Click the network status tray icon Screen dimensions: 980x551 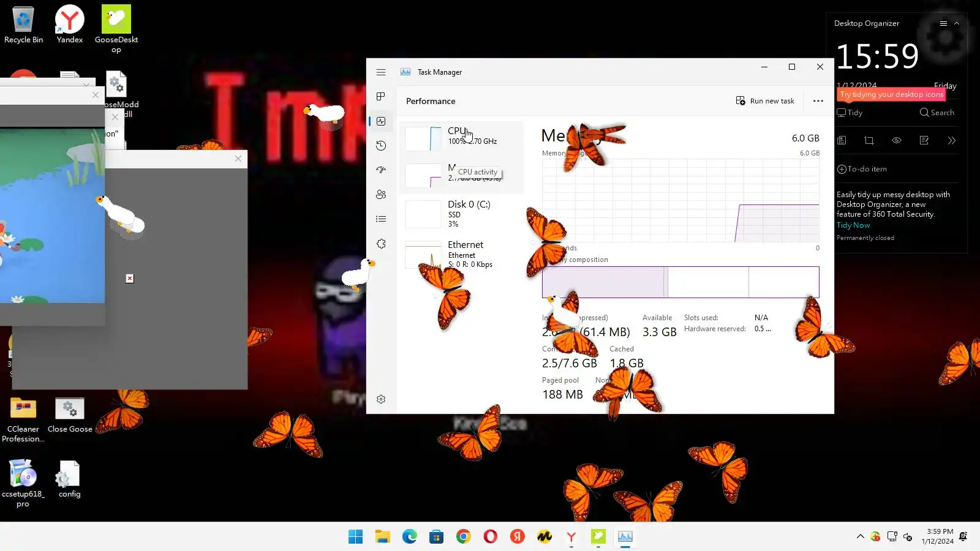[x=892, y=537]
